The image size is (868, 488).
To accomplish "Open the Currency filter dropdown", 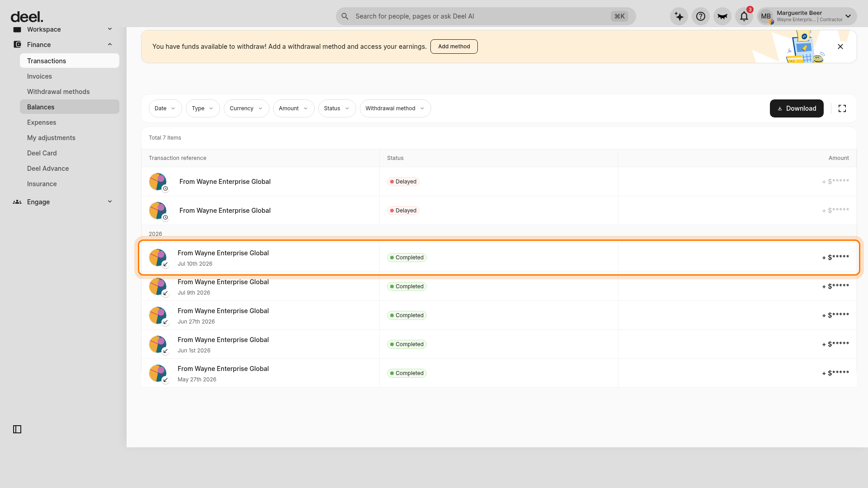I will [246, 108].
